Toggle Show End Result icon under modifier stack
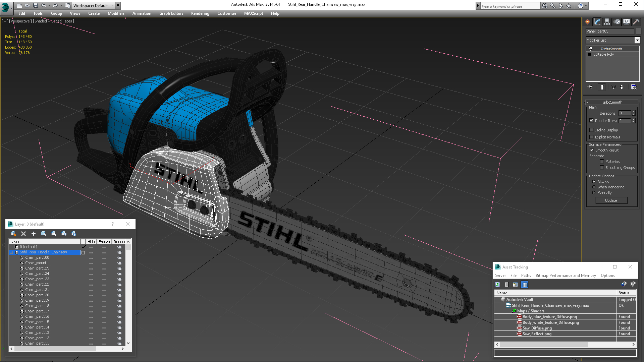The image size is (644, 362). [x=602, y=87]
